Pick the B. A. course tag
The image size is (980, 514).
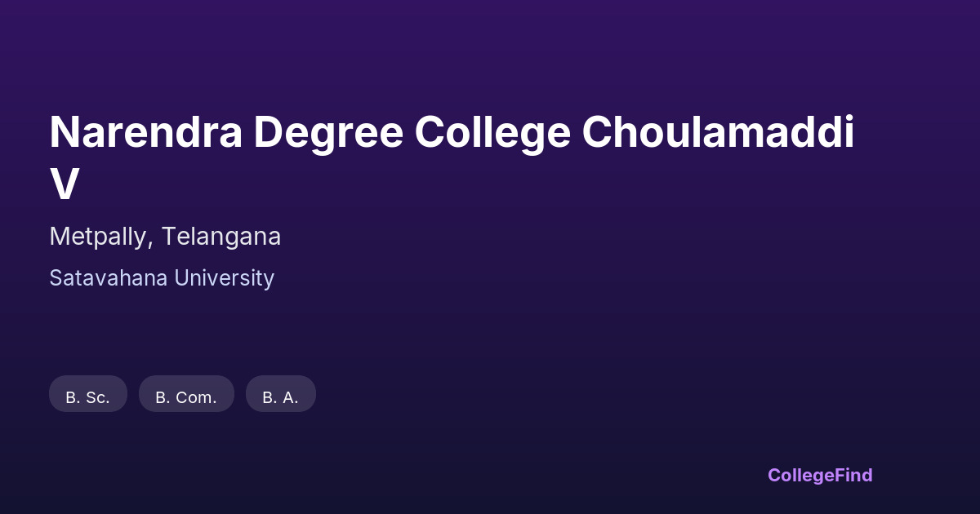tap(280, 397)
